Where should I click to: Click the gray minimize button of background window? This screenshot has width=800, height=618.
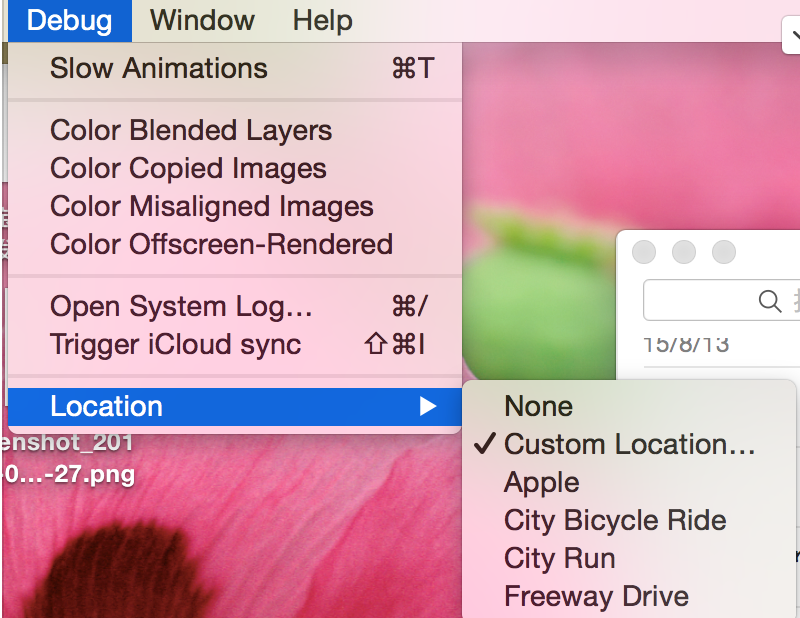click(684, 252)
